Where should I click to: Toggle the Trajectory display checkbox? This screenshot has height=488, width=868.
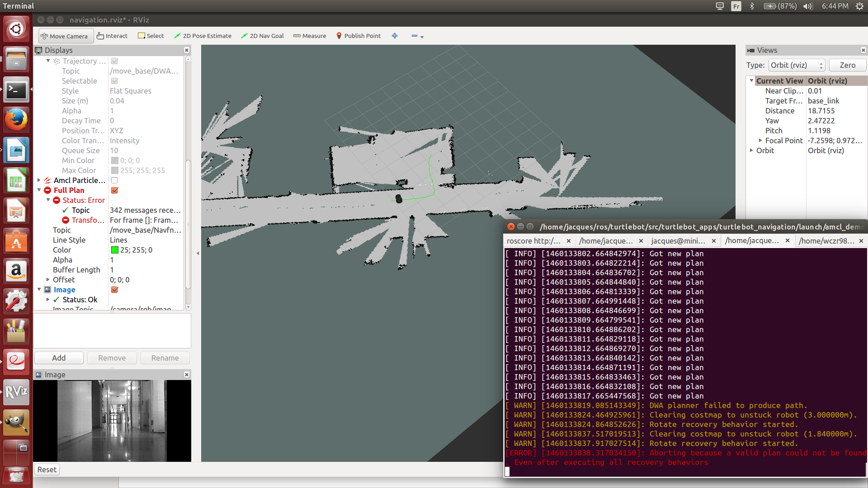tap(114, 61)
